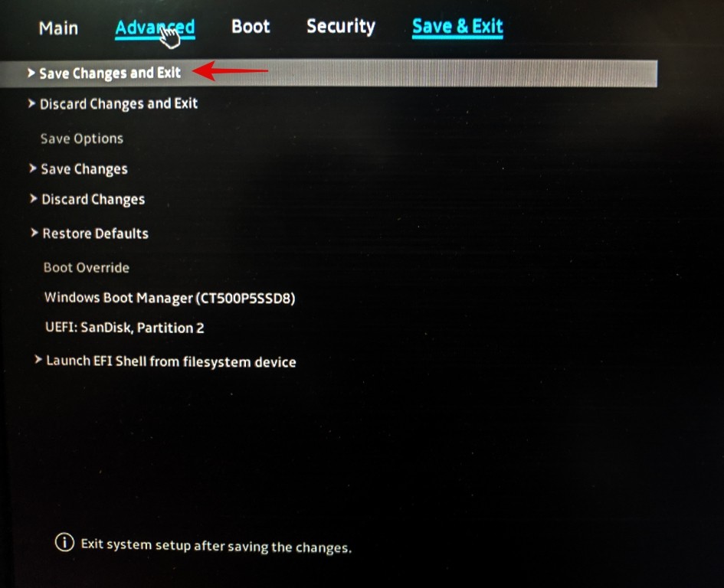Switch to the Advanced tab
This screenshot has height=588, width=724.
tap(155, 28)
